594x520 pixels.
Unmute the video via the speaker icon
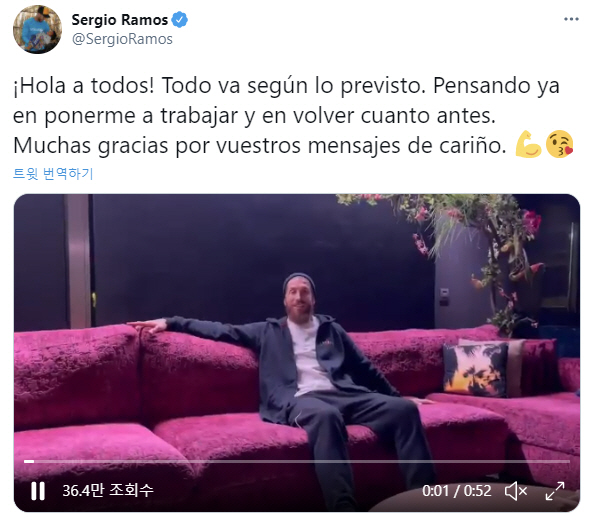point(516,491)
